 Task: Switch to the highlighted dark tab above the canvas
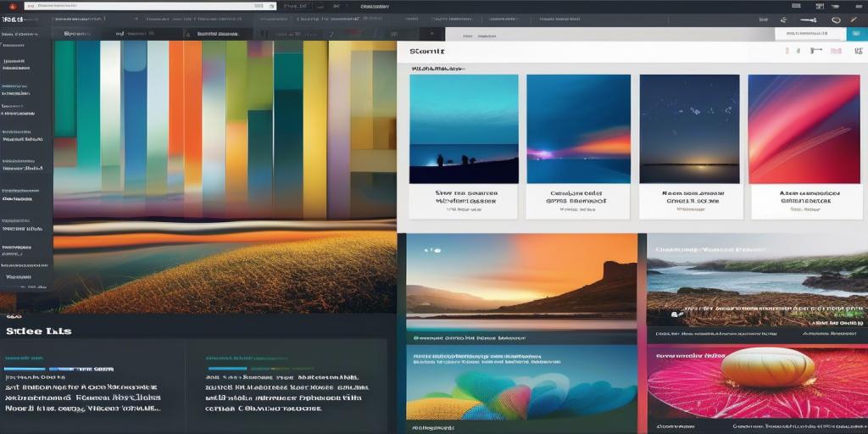218,35
